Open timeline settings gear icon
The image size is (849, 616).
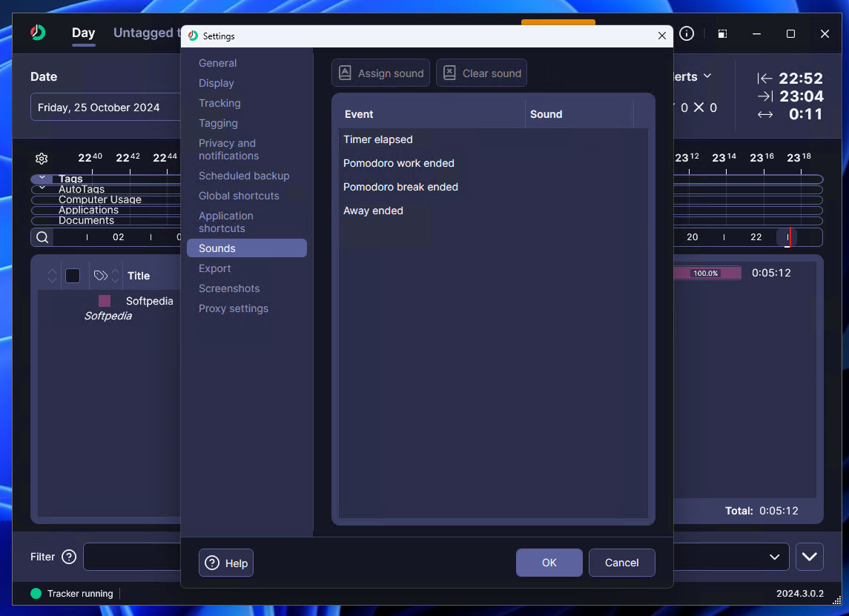pyautogui.click(x=42, y=159)
